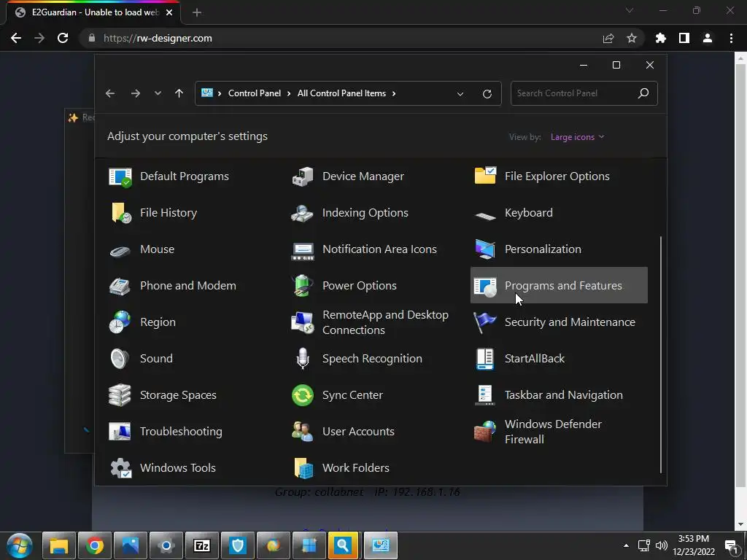Open Taskbar and Navigation icon

click(485, 395)
